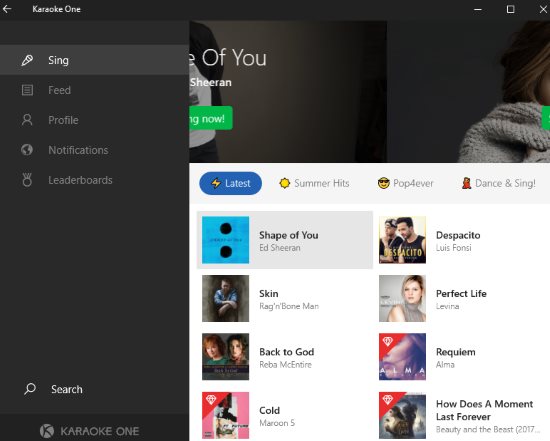
Task: Click artist name Luis Fonsi
Action: pyautogui.click(x=454, y=248)
